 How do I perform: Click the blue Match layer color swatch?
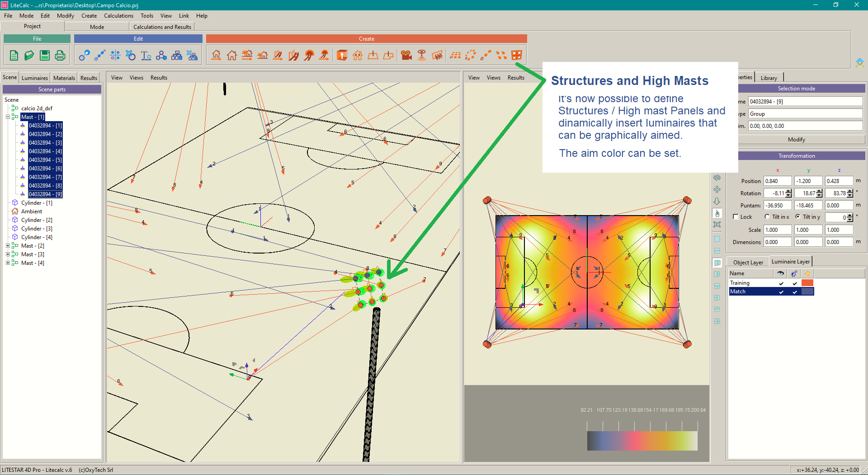pos(807,292)
